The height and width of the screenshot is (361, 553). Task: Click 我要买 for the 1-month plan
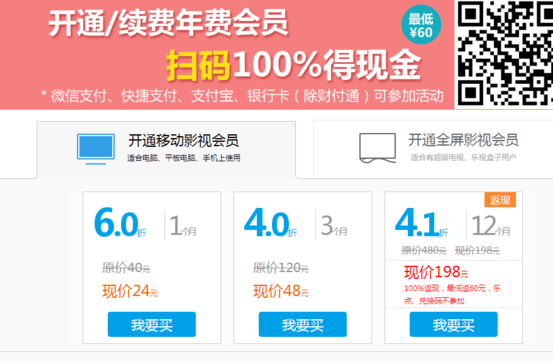(x=152, y=324)
